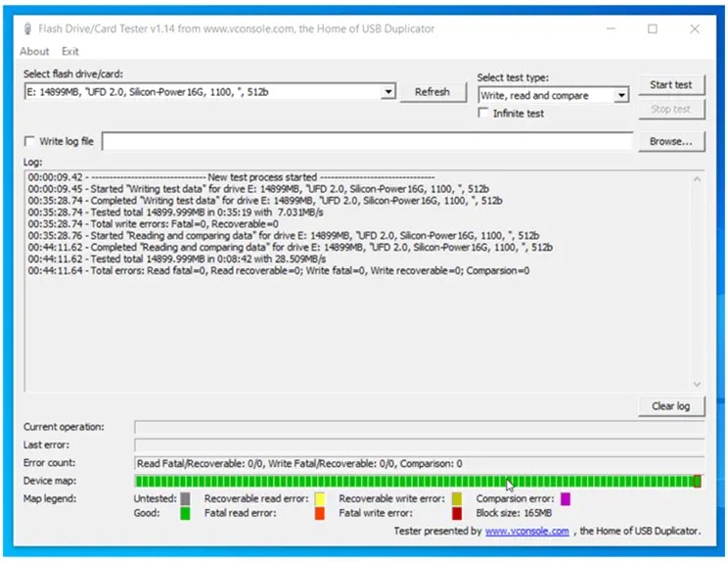Click the magenta Comparsion error swatch
This screenshot has height=562, width=728.
tap(565, 498)
